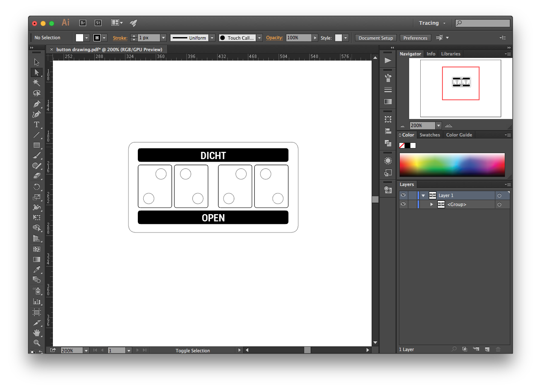Hide Layer 1 with eye icon

coord(403,195)
